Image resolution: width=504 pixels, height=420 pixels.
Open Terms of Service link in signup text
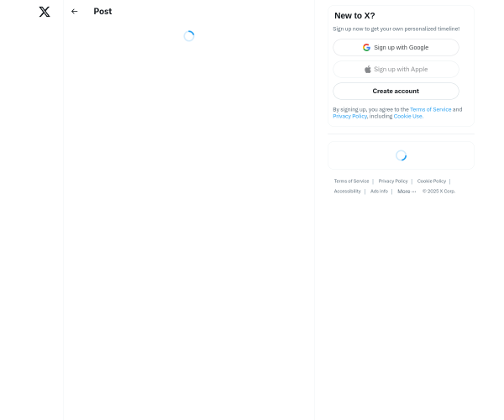tap(430, 109)
